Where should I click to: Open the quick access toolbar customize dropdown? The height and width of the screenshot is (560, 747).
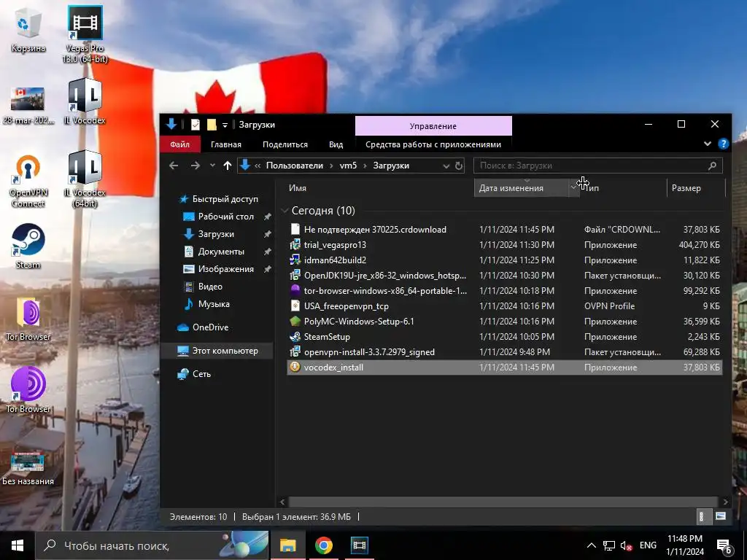coord(225,125)
